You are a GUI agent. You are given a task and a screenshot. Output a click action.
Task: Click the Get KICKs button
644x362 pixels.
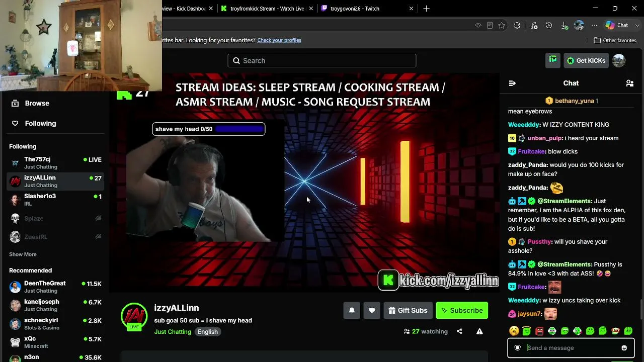(586, 60)
